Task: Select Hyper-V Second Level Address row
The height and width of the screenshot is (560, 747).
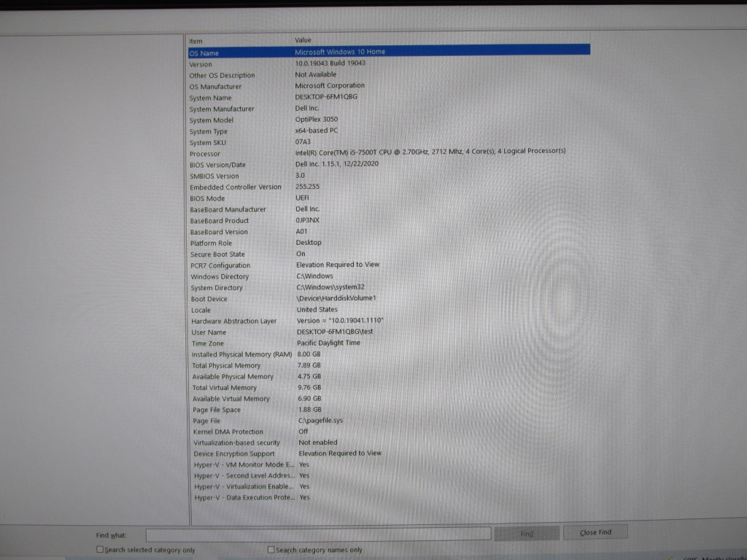Action: click(389, 475)
